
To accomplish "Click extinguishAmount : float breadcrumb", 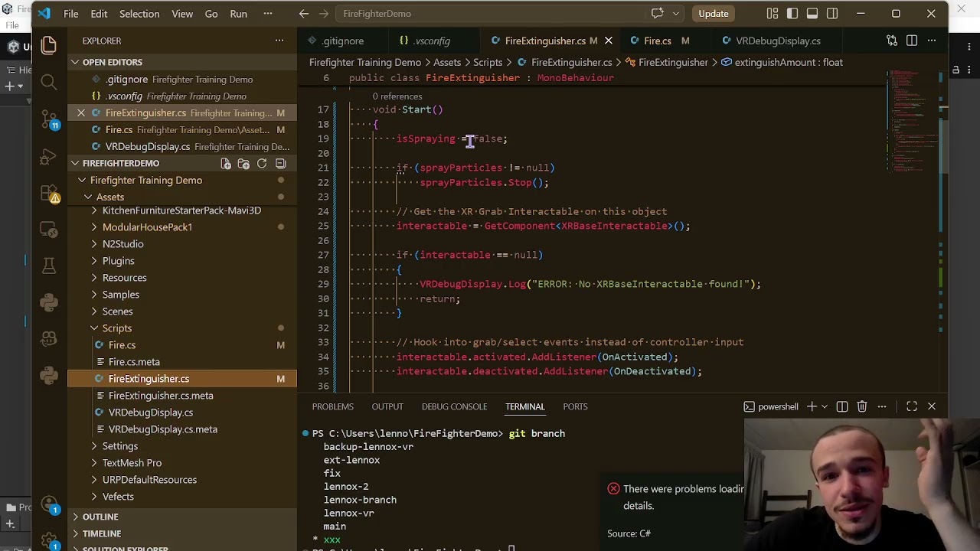I will click(789, 63).
